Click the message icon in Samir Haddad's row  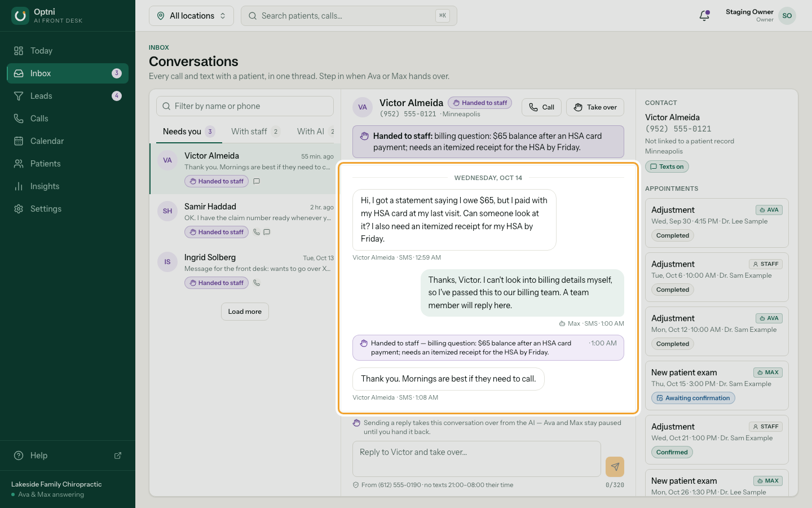[267, 232]
